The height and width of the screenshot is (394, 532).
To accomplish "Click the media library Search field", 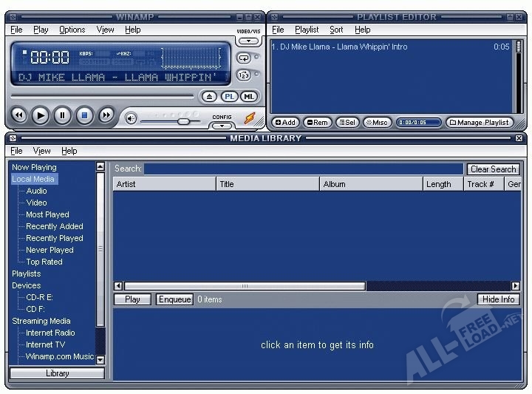I will (x=304, y=169).
